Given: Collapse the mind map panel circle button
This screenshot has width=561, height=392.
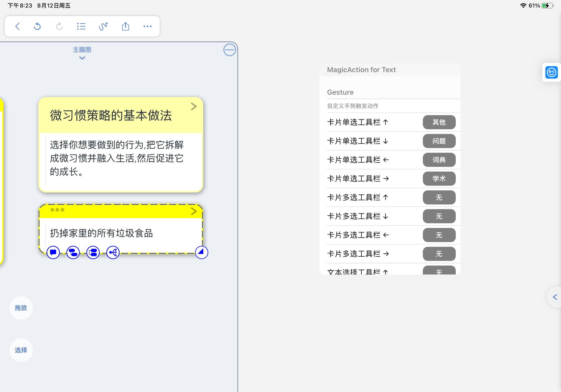Looking at the screenshot, I should (x=230, y=50).
